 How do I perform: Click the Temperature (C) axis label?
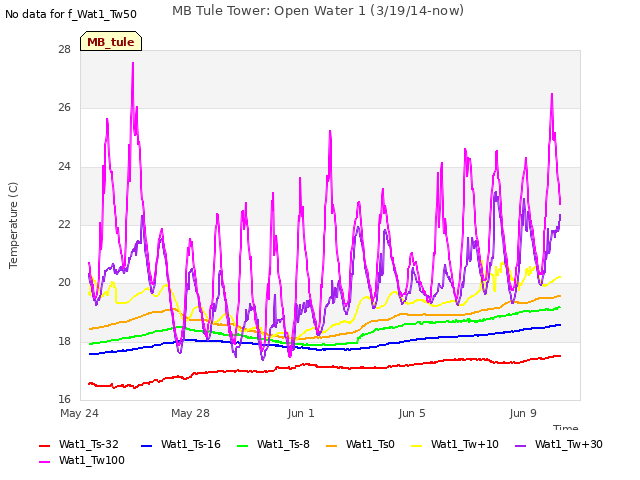tap(13, 225)
